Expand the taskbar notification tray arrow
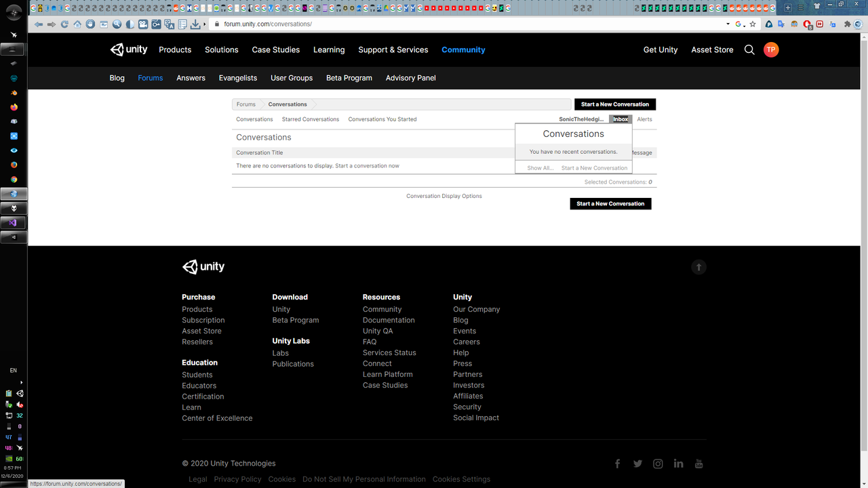Viewport: 868px width, 488px height. tap(22, 382)
